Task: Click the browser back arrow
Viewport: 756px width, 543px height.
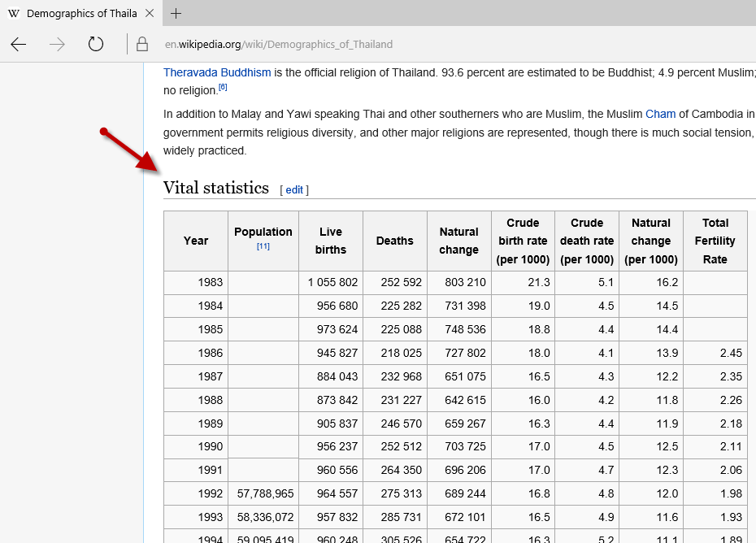Action: tap(19, 45)
